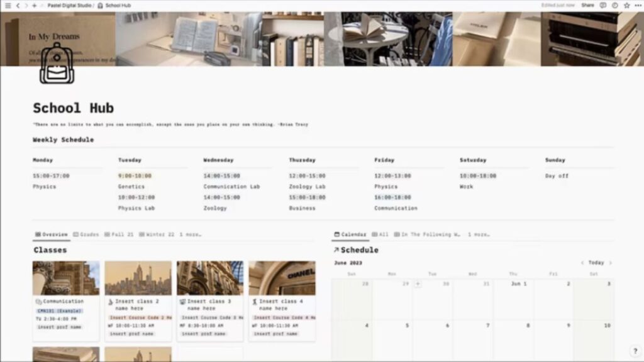Viewport: 644px width, 362px height.
Task: Select the Winter 22 view tab
Action: pos(156,234)
